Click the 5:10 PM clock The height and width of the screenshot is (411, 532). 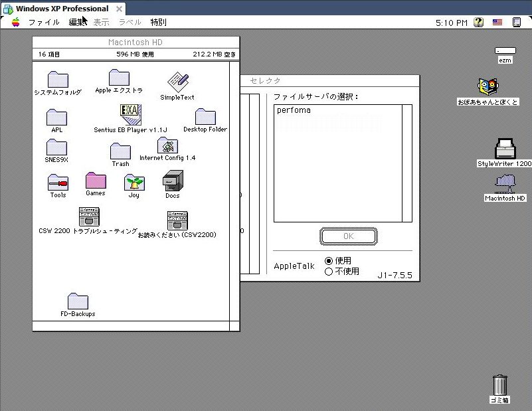click(x=451, y=23)
